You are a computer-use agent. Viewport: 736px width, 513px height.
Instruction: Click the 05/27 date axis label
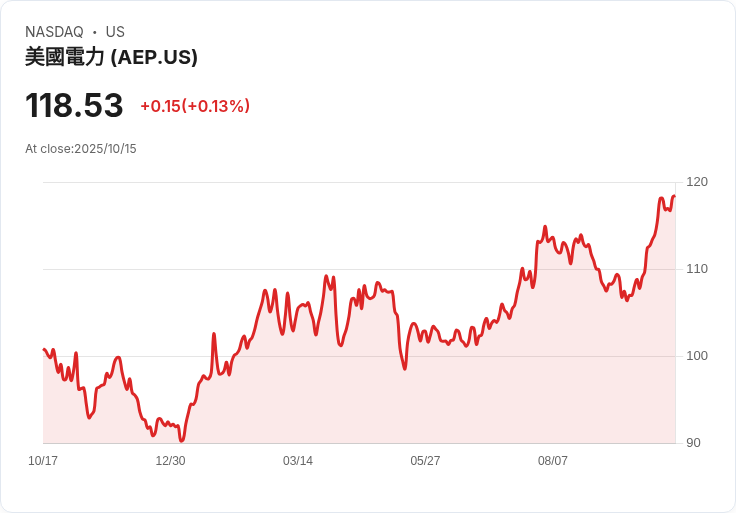tap(425, 461)
